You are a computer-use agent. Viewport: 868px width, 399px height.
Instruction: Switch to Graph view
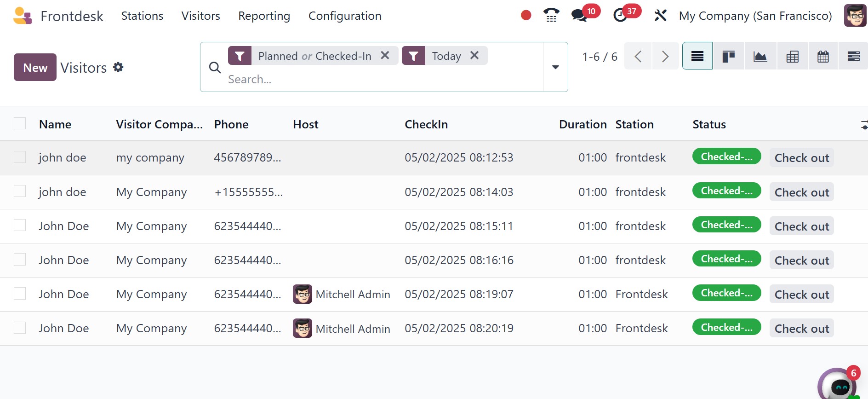(x=760, y=56)
